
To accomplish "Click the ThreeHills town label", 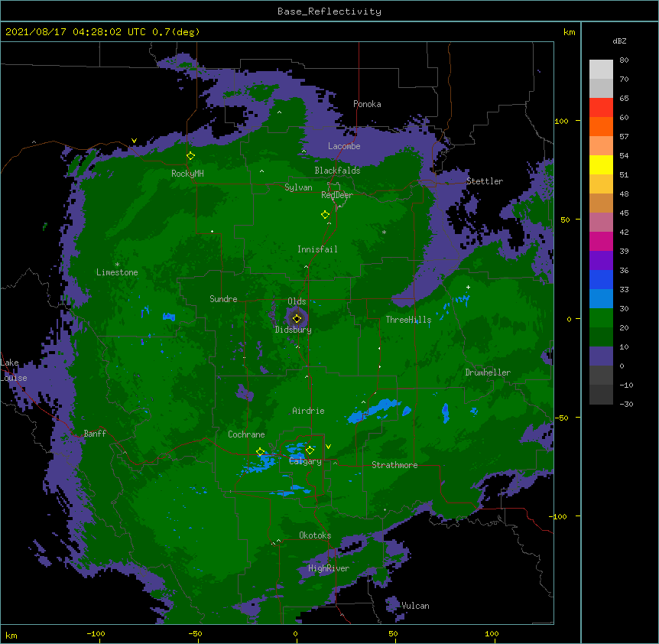I will pos(408,320).
